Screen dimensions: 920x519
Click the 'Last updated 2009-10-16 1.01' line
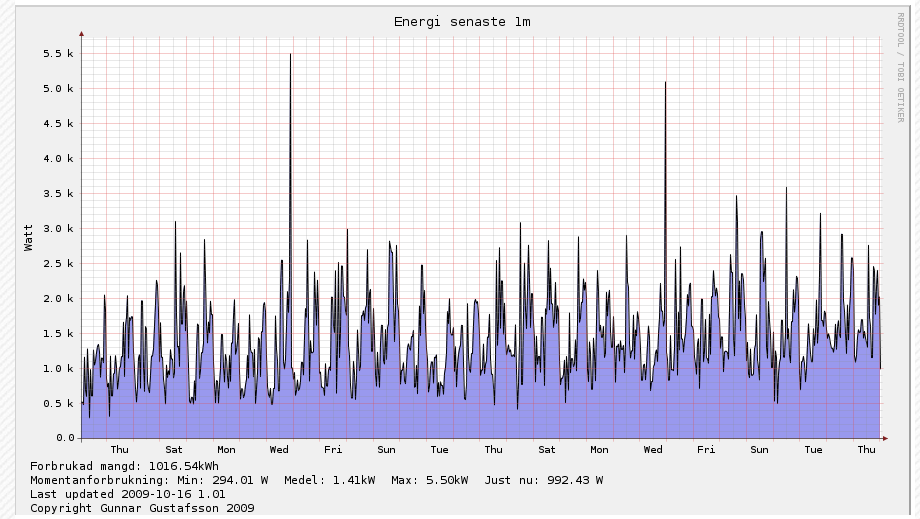point(127,494)
